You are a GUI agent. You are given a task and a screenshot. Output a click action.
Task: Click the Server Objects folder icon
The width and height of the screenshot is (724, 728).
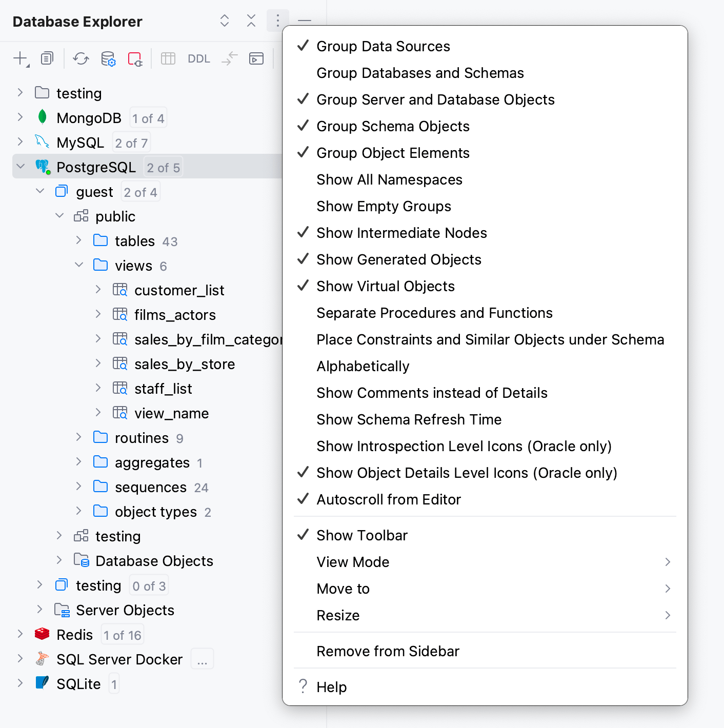(x=62, y=610)
